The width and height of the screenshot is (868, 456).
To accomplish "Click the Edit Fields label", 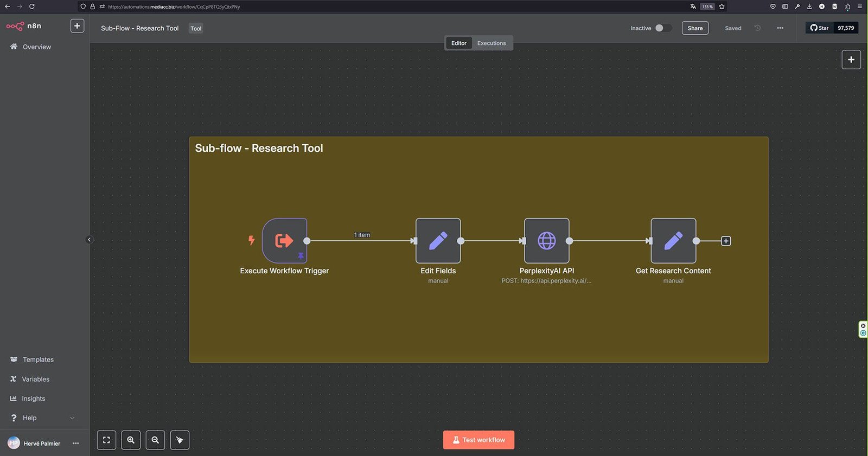I will [x=438, y=271].
